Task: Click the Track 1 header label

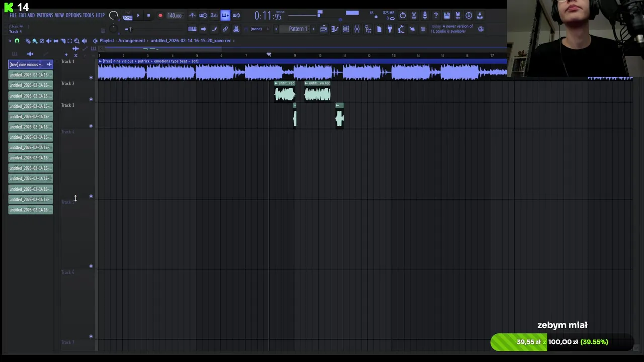Action: (x=68, y=61)
